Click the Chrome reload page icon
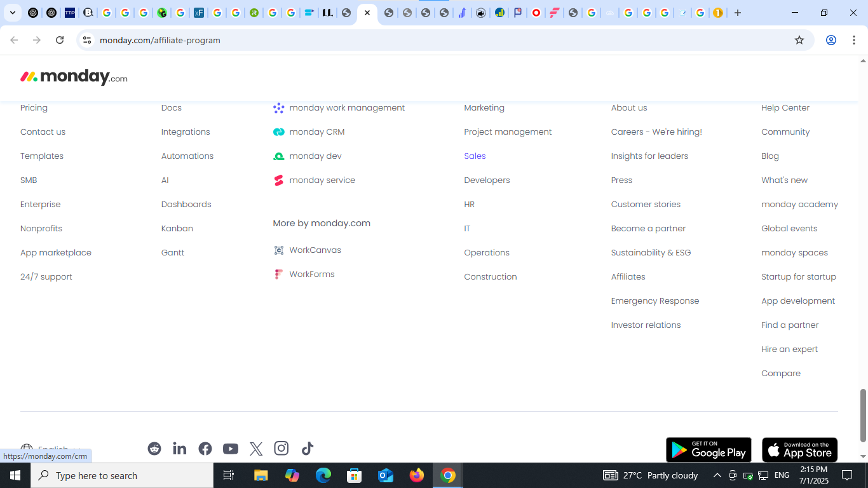 (x=60, y=40)
